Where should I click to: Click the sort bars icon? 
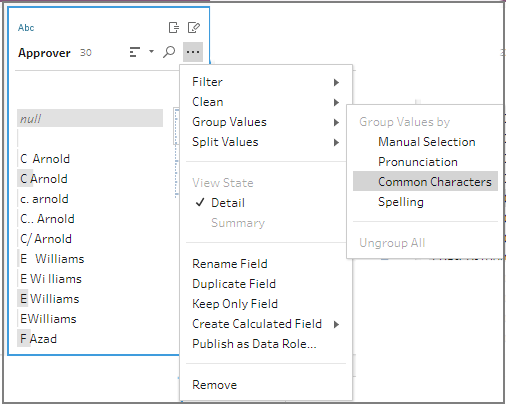pos(134,52)
